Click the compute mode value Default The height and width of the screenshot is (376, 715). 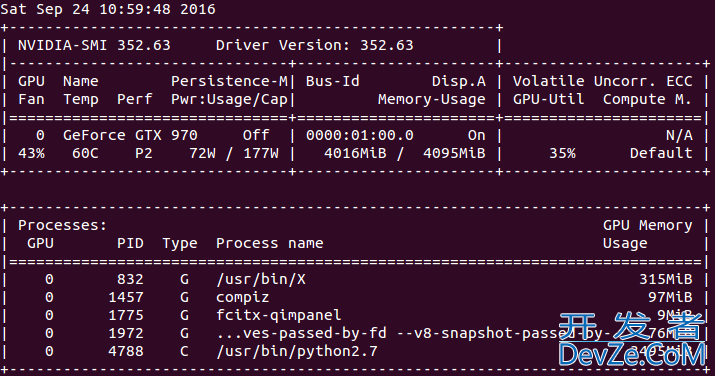click(661, 154)
